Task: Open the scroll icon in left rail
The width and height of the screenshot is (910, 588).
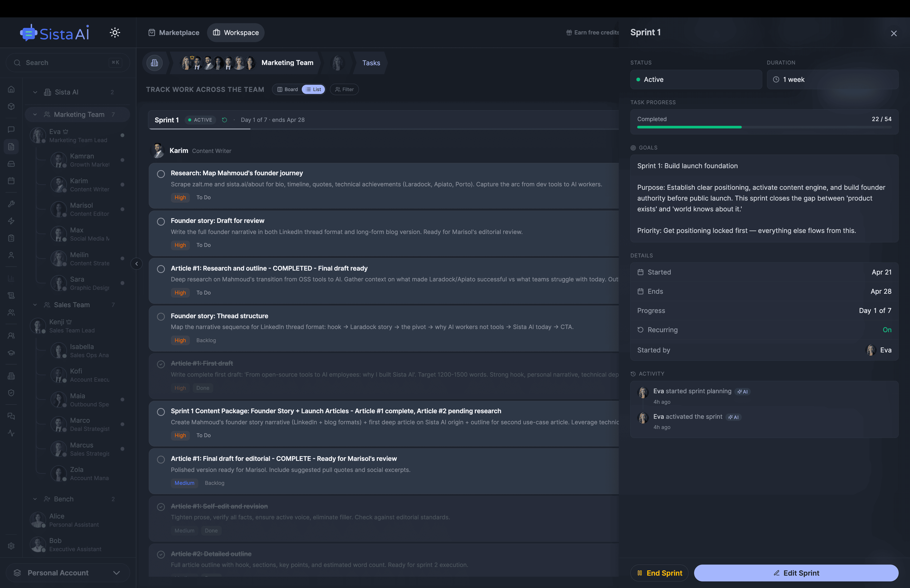Action: point(12,295)
